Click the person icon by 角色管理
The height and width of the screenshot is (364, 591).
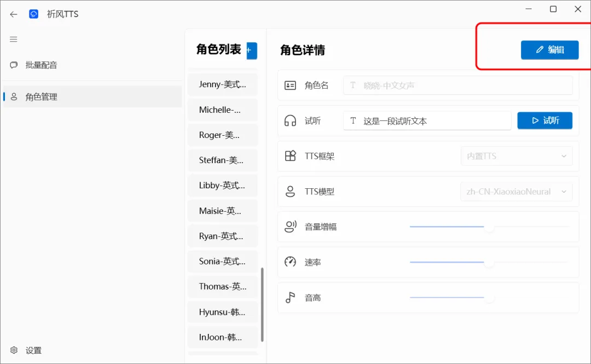coord(14,97)
